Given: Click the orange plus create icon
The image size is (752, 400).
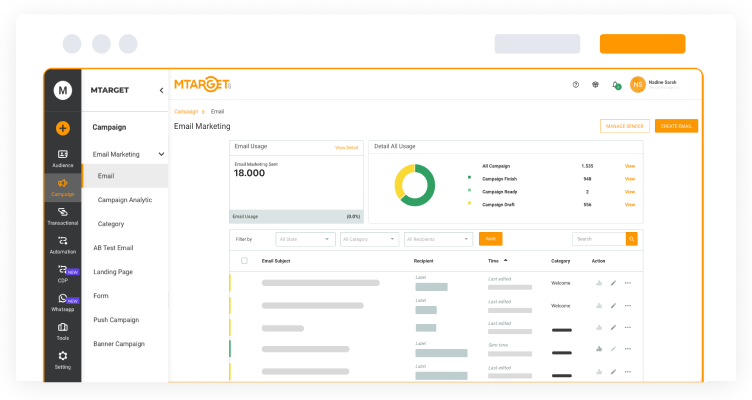Looking at the screenshot, I should [x=63, y=128].
